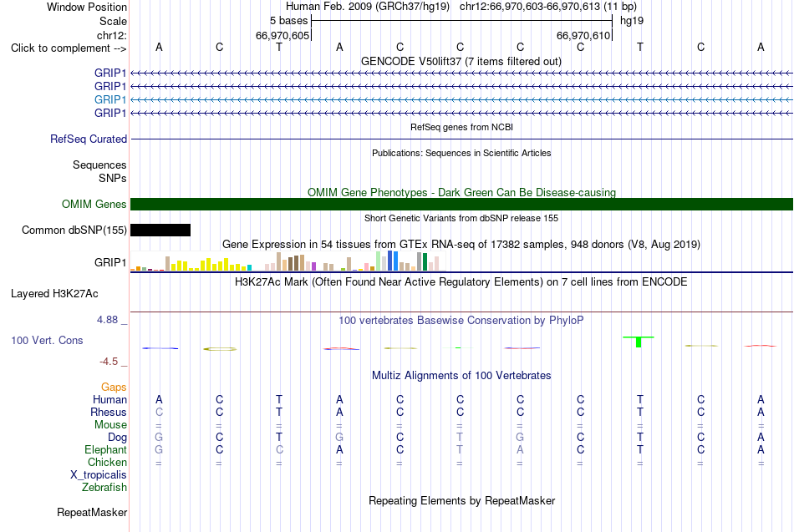This screenshot has width=794, height=532.
Task: Click the RepeatMasker track label
Action: (92, 512)
